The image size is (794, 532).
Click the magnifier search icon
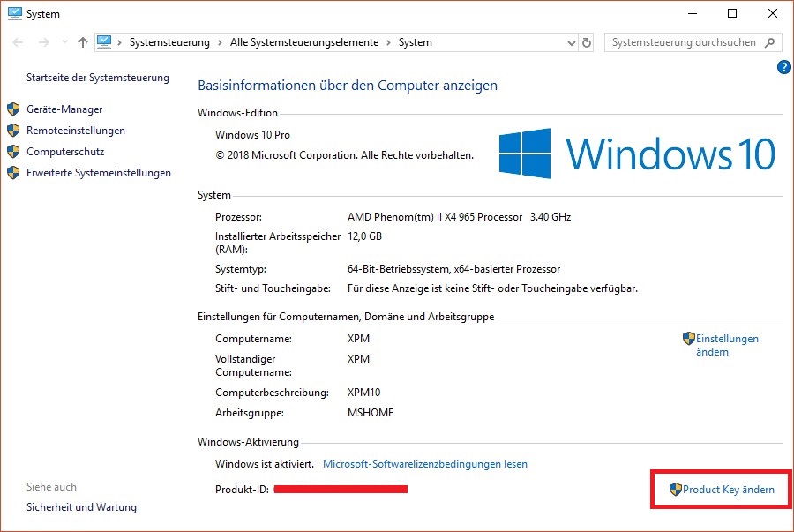click(x=769, y=42)
